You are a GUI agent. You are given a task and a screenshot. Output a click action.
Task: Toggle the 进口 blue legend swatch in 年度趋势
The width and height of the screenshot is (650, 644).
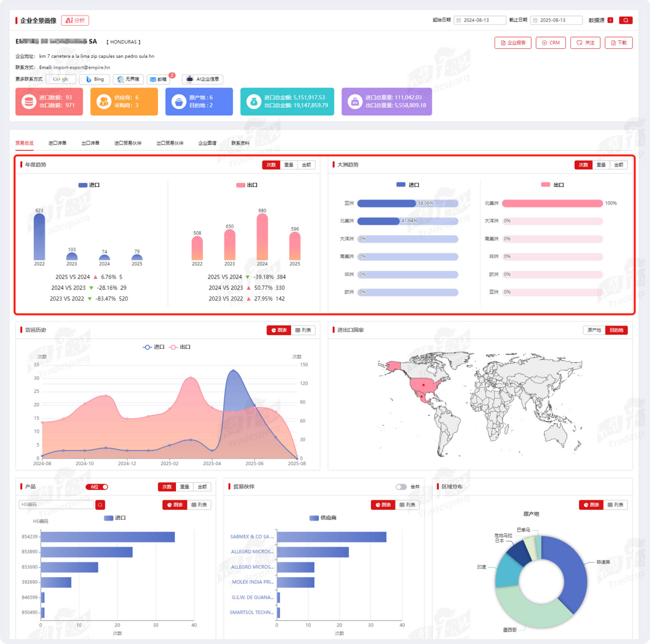[83, 185]
